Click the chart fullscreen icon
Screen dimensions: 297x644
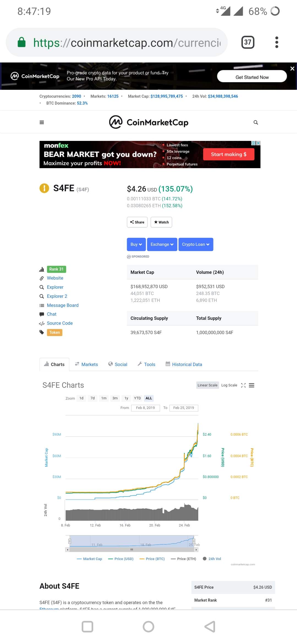[243, 385]
